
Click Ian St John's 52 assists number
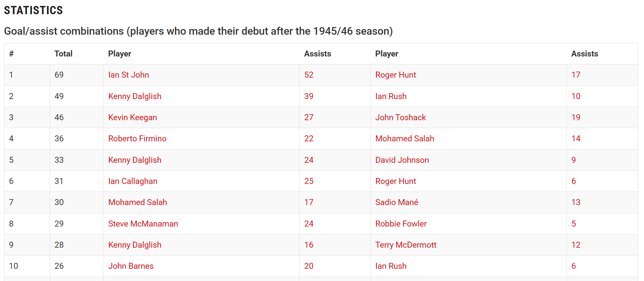[x=309, y=75]
